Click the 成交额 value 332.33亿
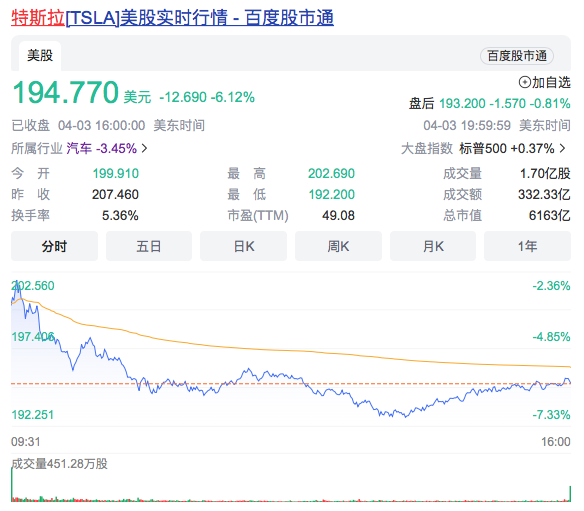The image size is (584, 511). point(544,194)
